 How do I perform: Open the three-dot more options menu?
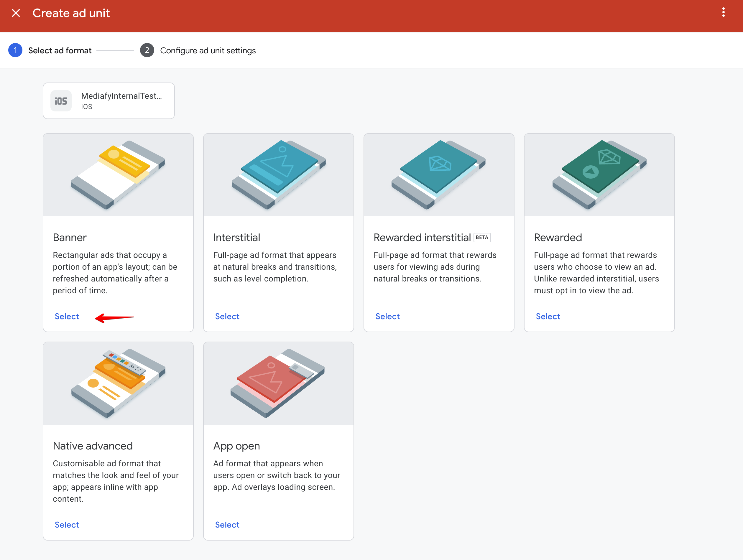tap(723, 13)
